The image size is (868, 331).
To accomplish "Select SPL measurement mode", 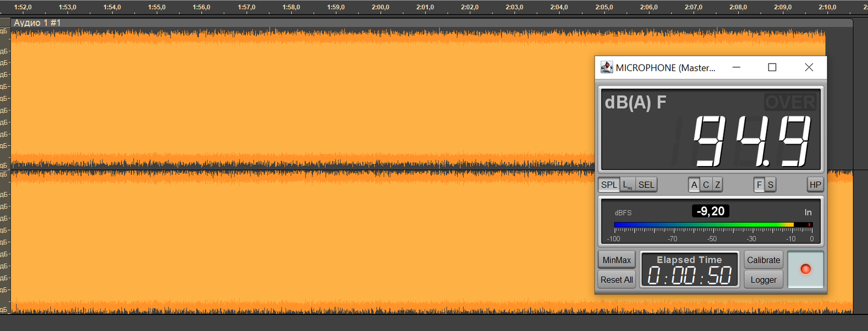I will tap(609, 185).
